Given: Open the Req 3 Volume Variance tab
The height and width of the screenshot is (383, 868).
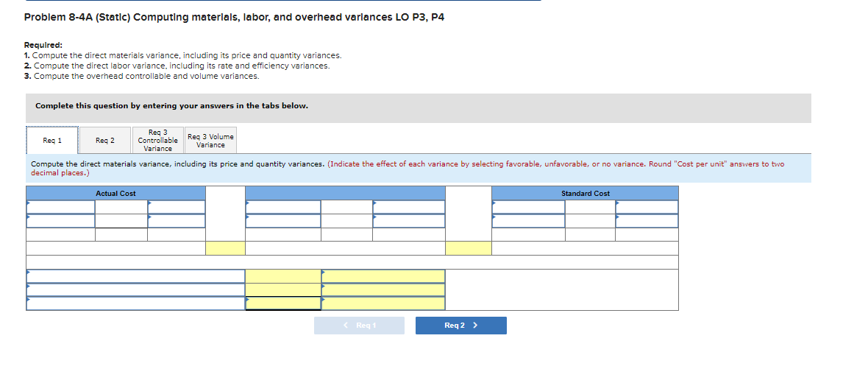Looking at the screenshot, I should pos(210,140).
